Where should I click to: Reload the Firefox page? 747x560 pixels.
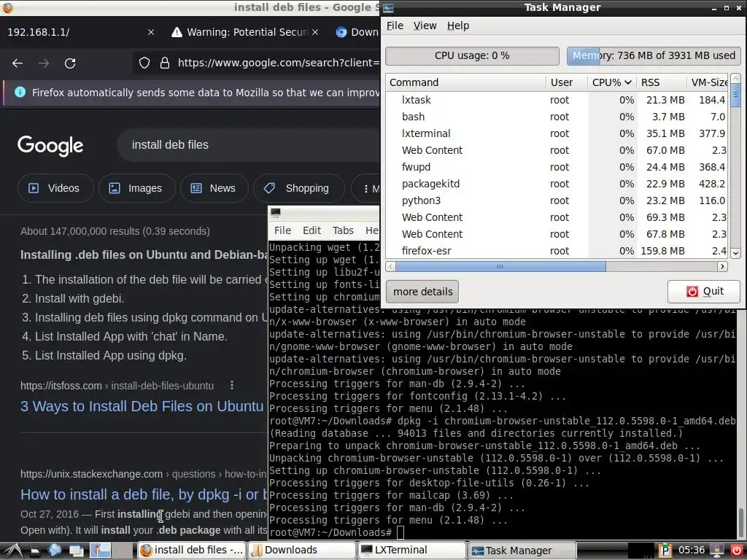[70, 63]
